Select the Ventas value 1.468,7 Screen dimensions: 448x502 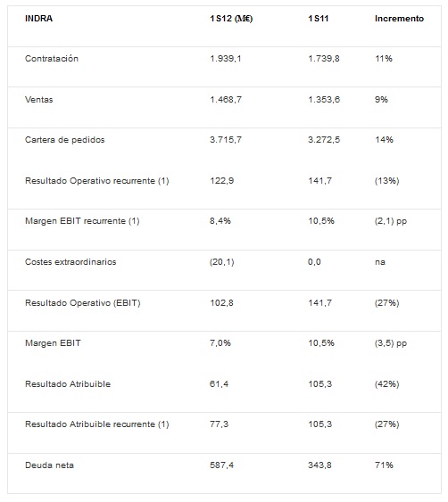coord(226,100)
